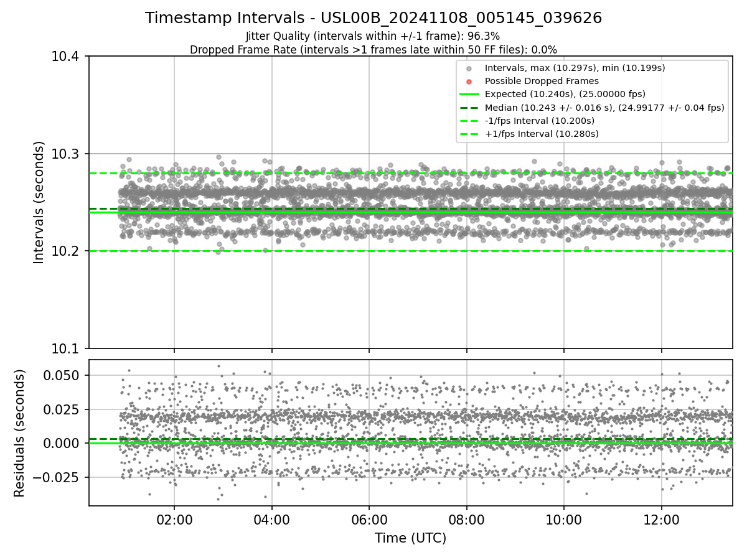The width and height of the screenshot is (747, 560).
Task: Click time tick label 06:00
Action: [369, 520]
